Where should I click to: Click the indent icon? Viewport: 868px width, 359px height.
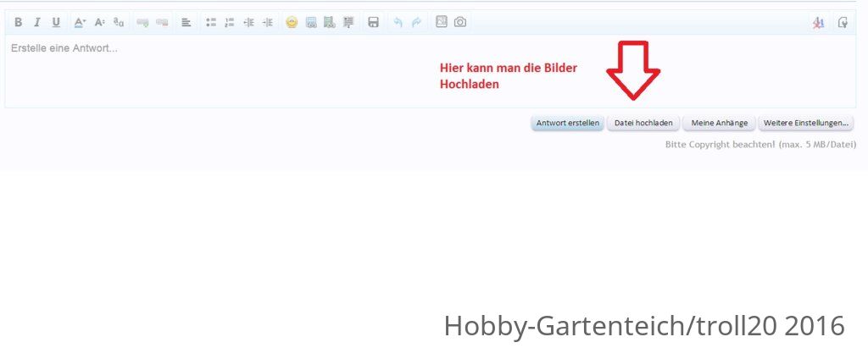(x=267, y=23)
